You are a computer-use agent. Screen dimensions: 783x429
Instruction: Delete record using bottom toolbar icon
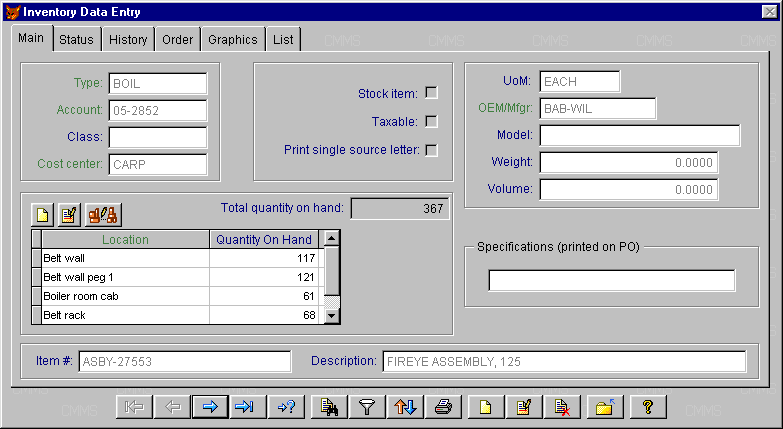pyautogui.click(x=563, y=407)
